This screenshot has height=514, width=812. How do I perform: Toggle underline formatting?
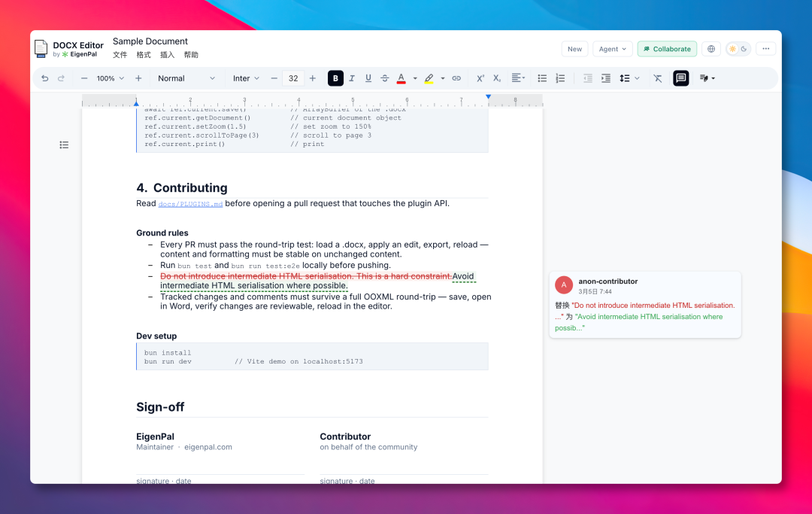(368, 78)
